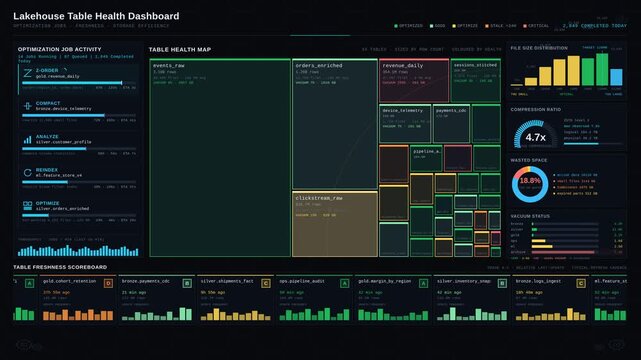
Task: Click the OPTIMIZE job icon
Action: [x=27, y=206]
